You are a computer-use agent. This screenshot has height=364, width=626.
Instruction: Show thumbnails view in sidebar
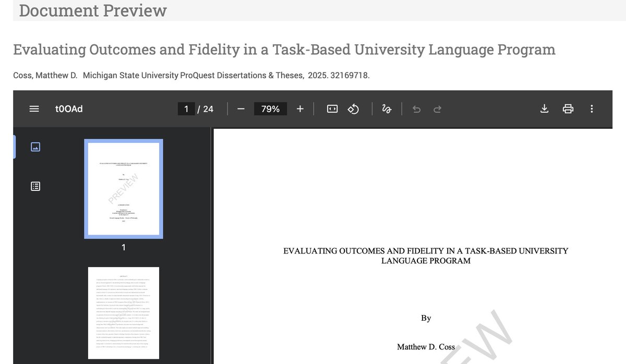click(35, 147)
